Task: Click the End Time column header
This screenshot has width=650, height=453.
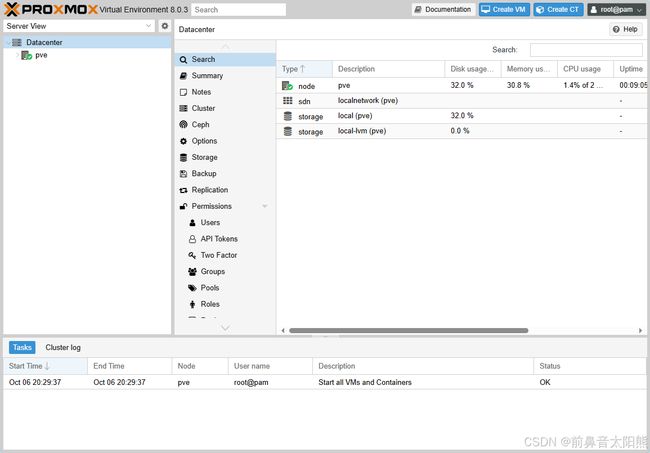Action: pos(130,366)
